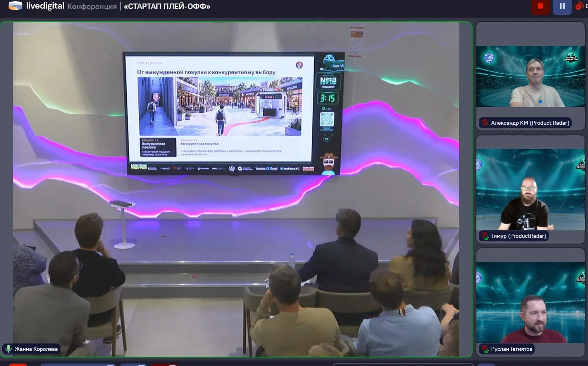This screenshot has width=588, height=366.
Task: Click the «СТАРТАП ПЛЕЙ-ОФФ» conference title
Action: pos(167,6)
